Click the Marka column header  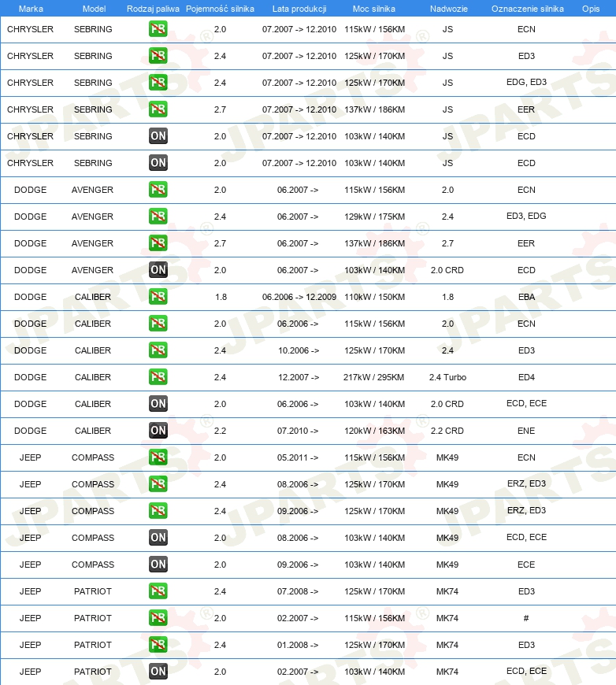point(31,9)
